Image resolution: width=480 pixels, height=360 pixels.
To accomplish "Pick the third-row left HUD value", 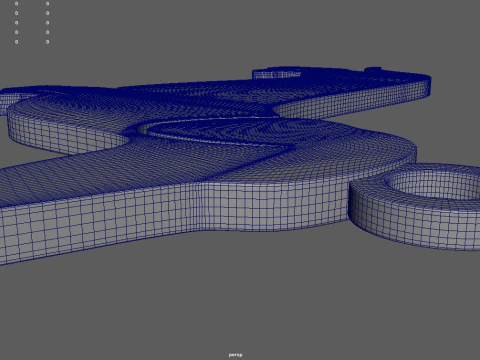I will click(x=17, y=23).
